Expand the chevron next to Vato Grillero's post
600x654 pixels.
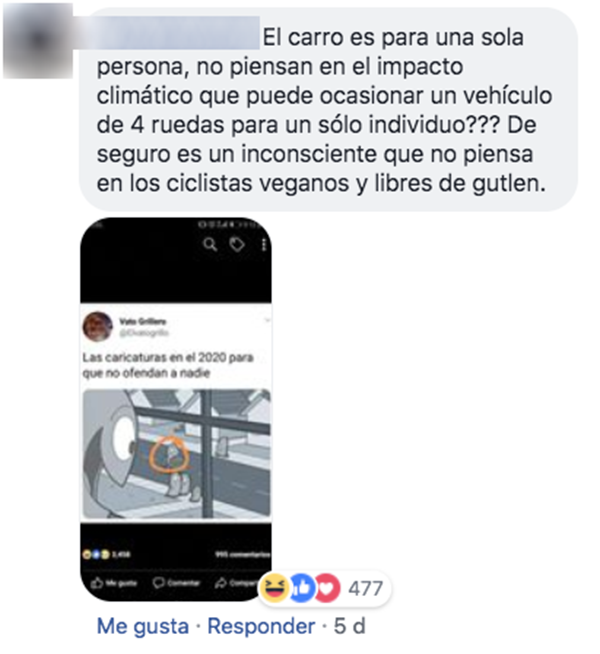pos(267,320)
